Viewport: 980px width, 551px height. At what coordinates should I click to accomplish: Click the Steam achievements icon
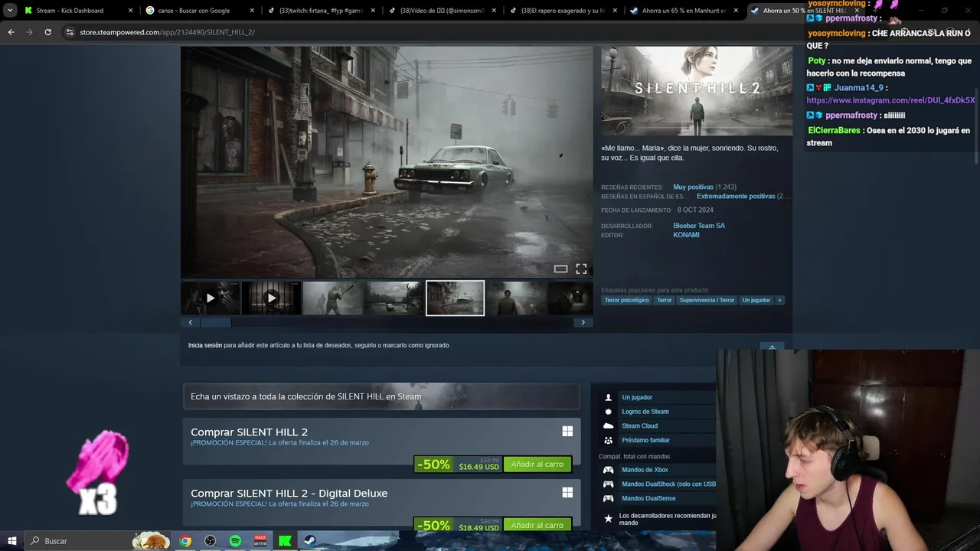pyautogui.click(x=609, y=412)
